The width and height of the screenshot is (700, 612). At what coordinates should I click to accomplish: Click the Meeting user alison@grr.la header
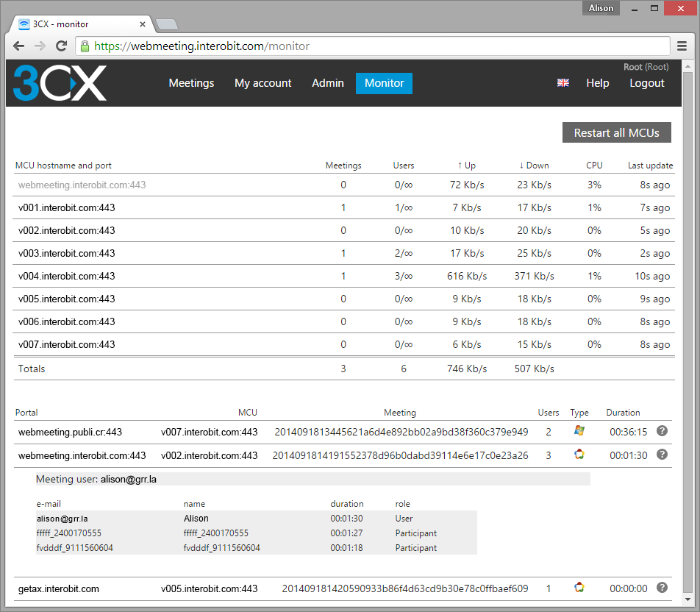point(313,480)
